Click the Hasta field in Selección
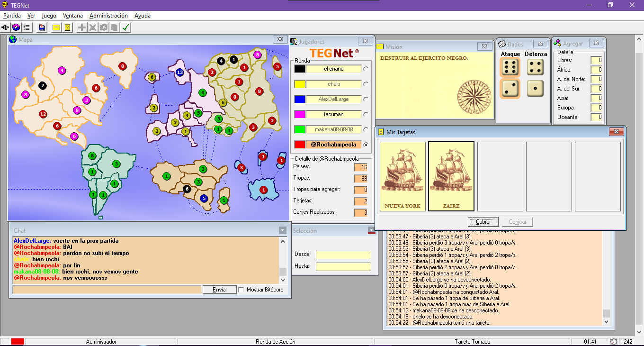The image size is (644, 346). pos(343,267)
